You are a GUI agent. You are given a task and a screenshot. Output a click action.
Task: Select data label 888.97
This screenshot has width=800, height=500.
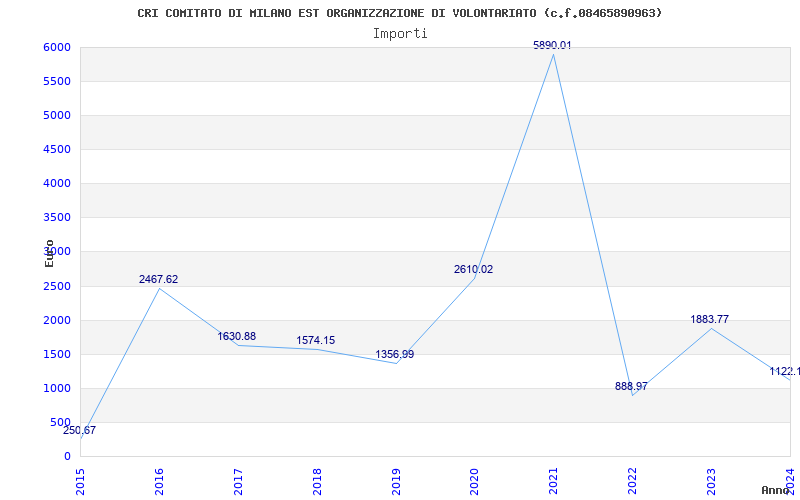coord(631,386)
